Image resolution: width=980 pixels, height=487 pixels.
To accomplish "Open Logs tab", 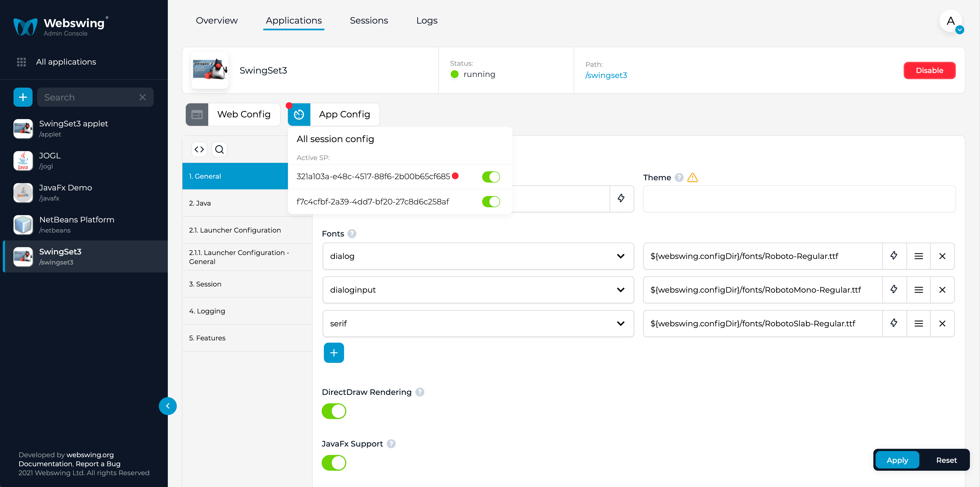I will point(427,21).
